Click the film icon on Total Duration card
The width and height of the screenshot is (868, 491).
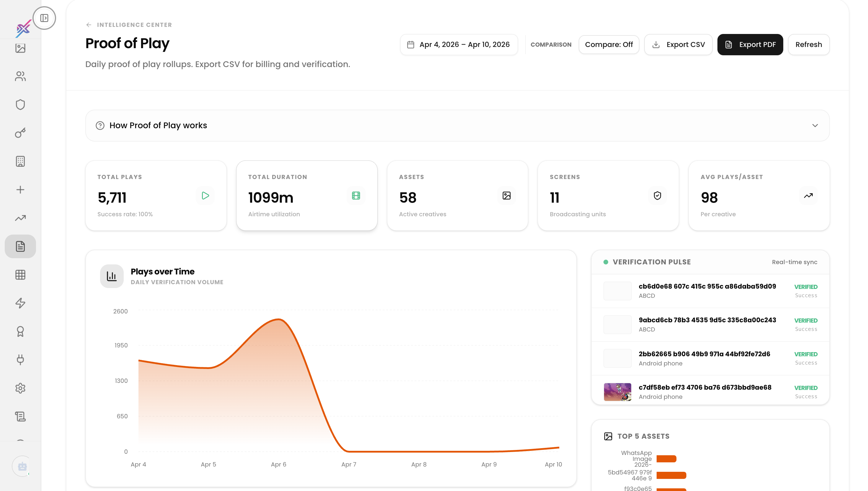[356, 196]
